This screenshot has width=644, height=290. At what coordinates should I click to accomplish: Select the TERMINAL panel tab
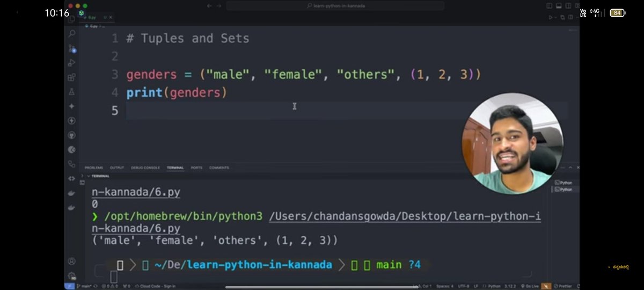[x=175, y=168]
